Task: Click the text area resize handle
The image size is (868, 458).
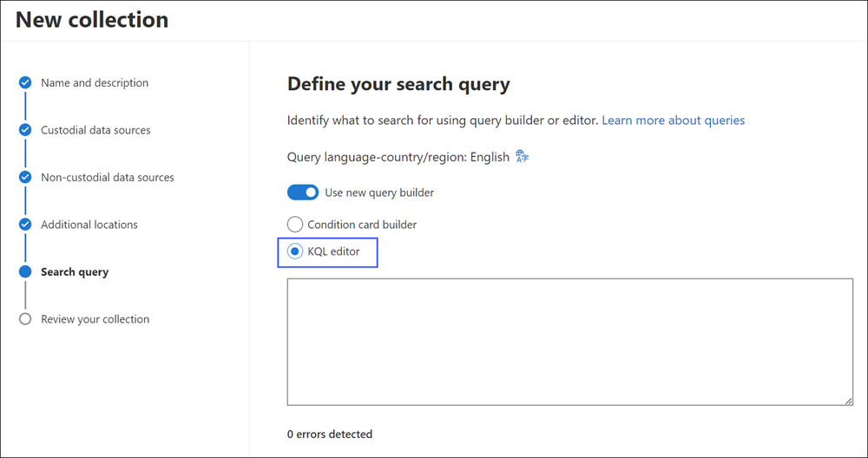Action: 848,401
